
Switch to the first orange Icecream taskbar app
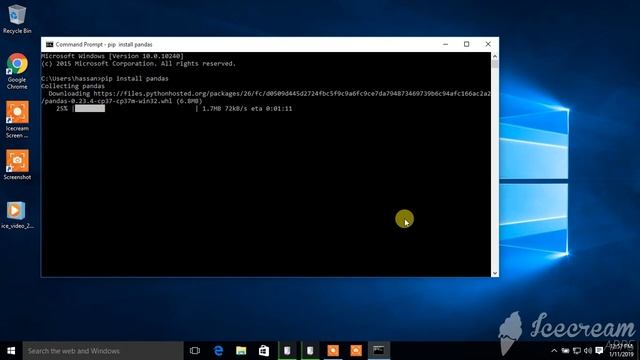click(x=333, y=351)
